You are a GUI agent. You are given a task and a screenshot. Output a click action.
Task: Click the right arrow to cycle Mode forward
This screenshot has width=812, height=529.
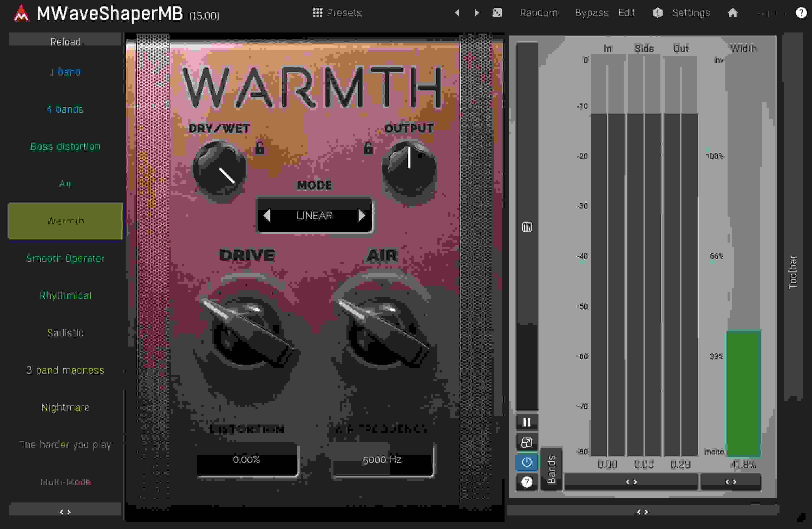(362, 215)
